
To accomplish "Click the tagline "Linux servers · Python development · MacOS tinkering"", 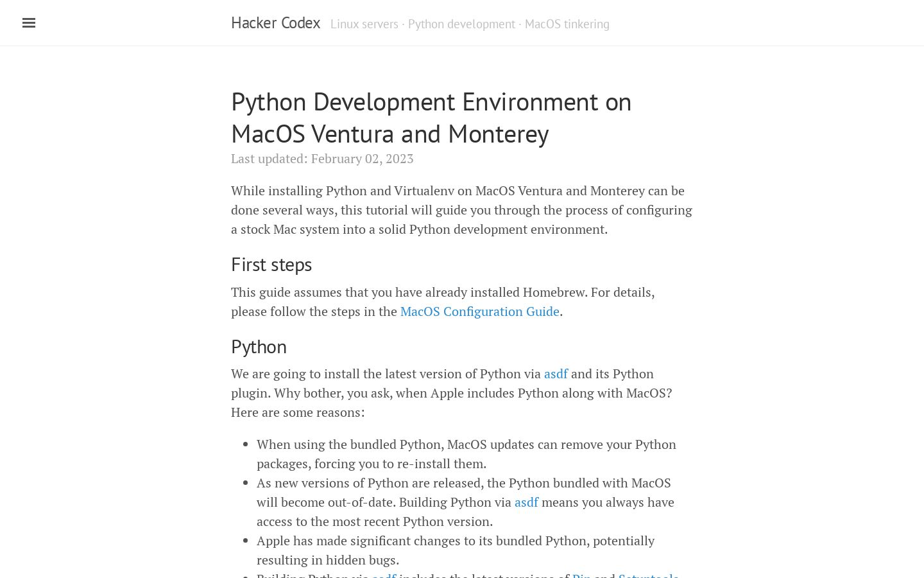I will click(x=470, y=24).
